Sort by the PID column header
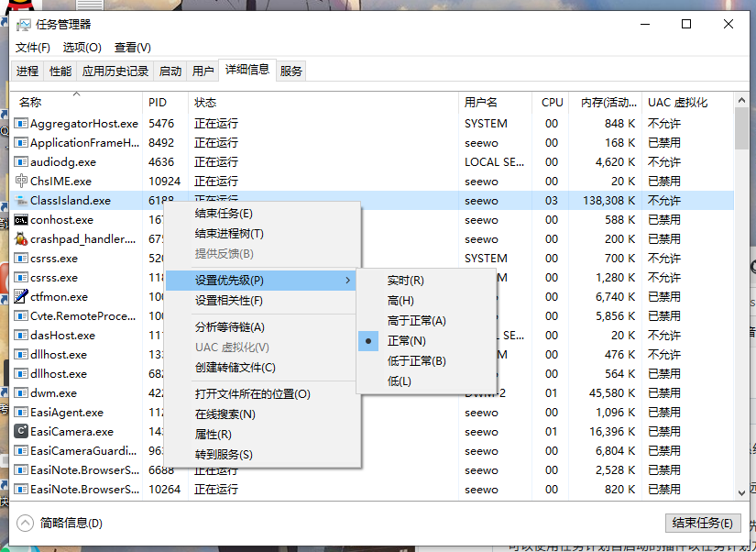This screenshot has width=756, height=552. pos(165,103)
